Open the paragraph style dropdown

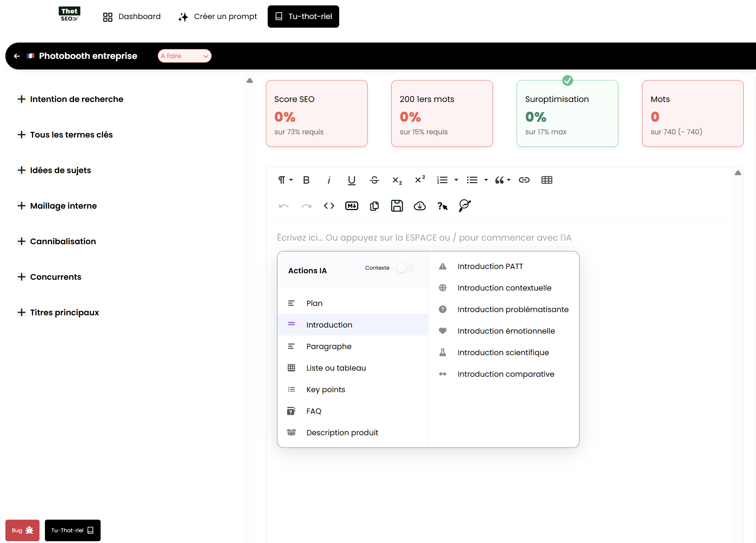click(285, 180)
